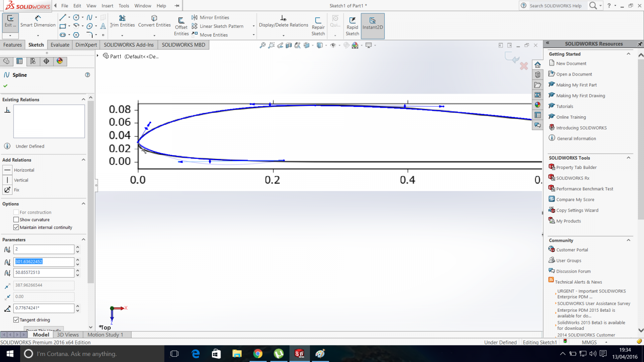This screenshot has width=644, height=362.
Task: Open the DisplayManager color ball tab
Action: click(60, 61)
